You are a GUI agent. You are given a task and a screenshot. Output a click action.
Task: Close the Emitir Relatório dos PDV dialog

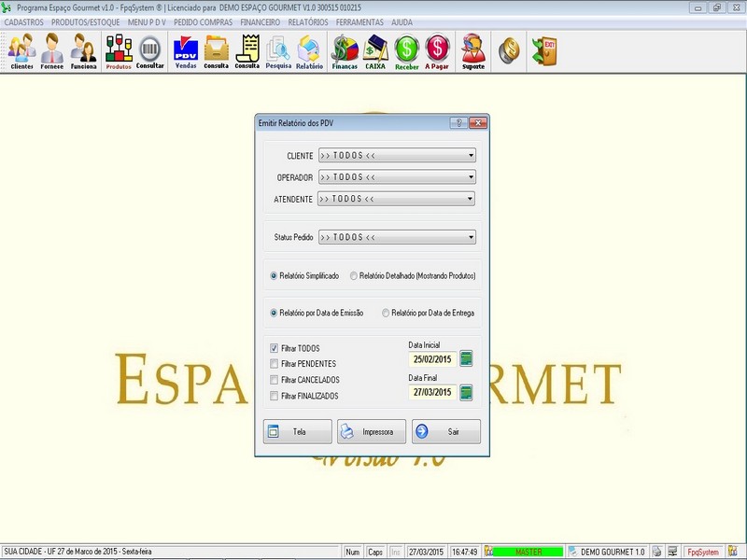tap(477, 123)
